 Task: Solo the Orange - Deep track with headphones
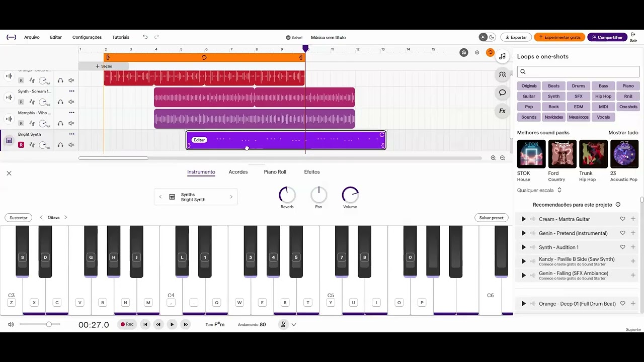coord(60,80)
